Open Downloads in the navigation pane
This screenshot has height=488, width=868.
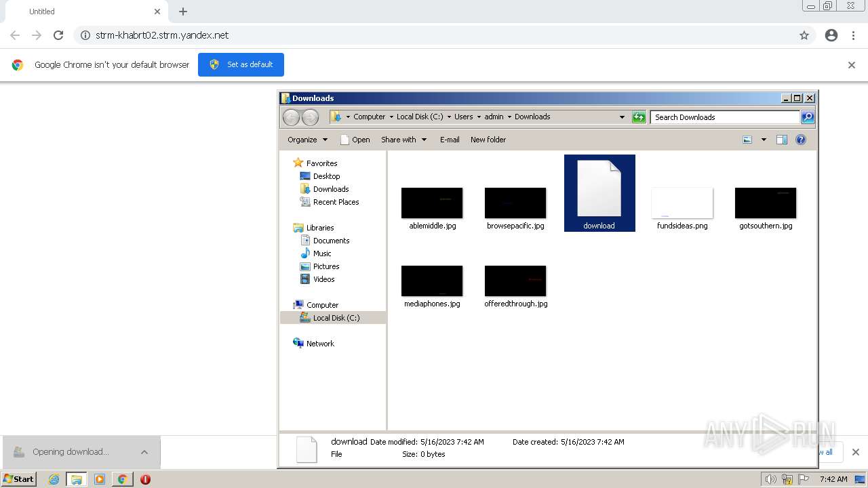coord(331,189)
